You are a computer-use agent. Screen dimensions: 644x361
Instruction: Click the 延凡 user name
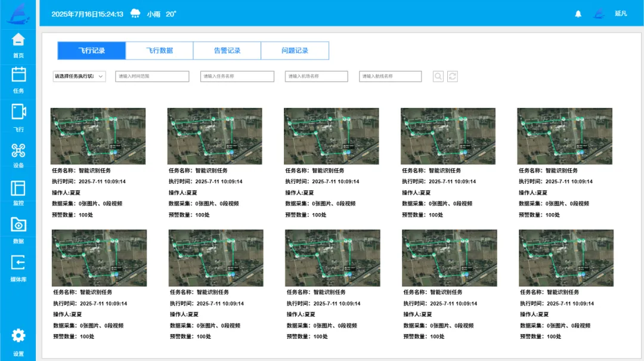click(x=621, y=14)
